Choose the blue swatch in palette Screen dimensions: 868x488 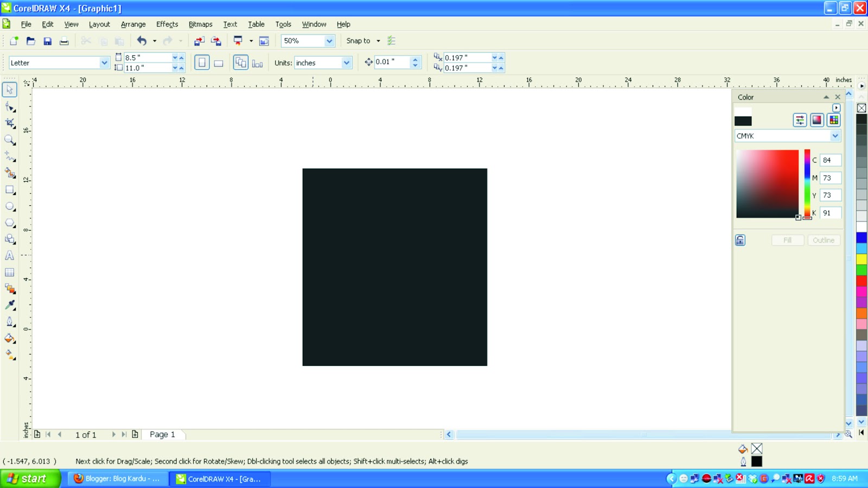[861, 238]
